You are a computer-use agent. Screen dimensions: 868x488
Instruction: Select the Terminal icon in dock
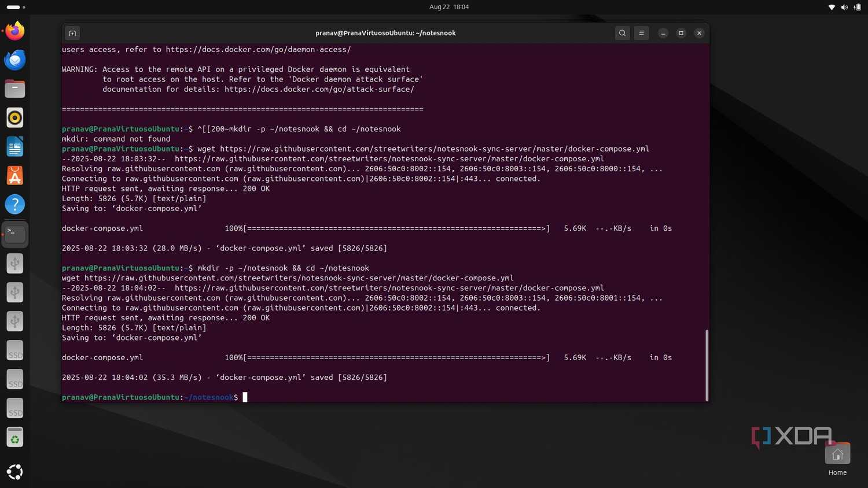[15, 234]
